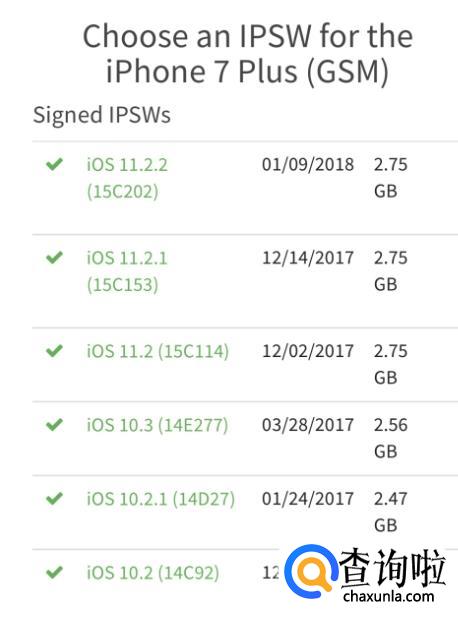This screenshot has height=627, width=458.
Task: Click the 01/09/2018 release date cell
Action: 308,164
